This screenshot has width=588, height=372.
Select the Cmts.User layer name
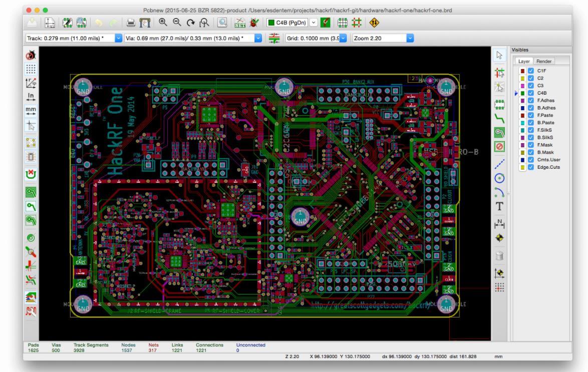tap(548, 160)
